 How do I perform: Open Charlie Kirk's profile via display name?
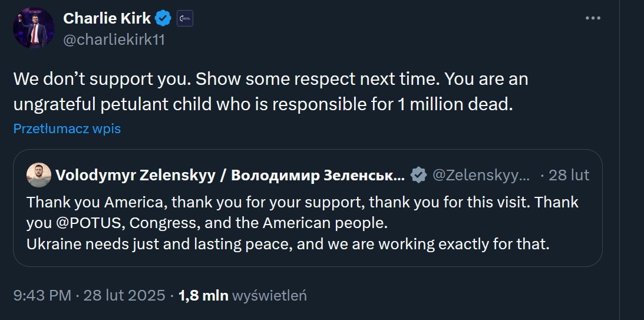(x=107, y=19)
